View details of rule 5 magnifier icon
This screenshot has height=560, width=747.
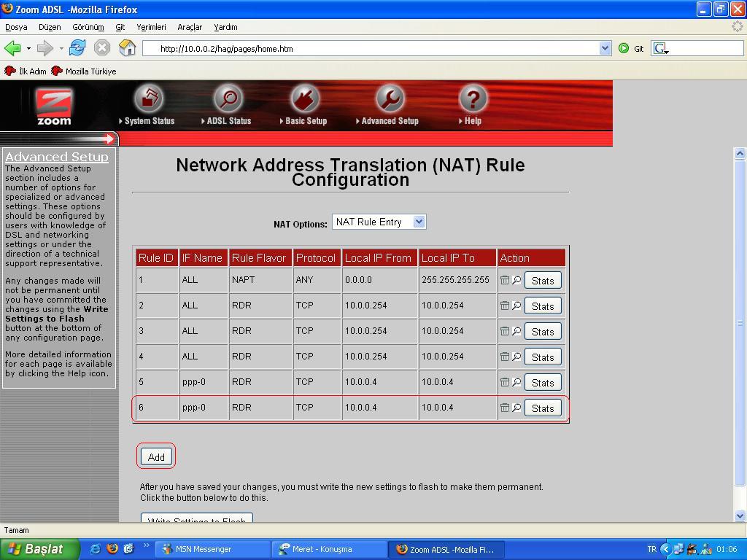click(x=516, y=382)
